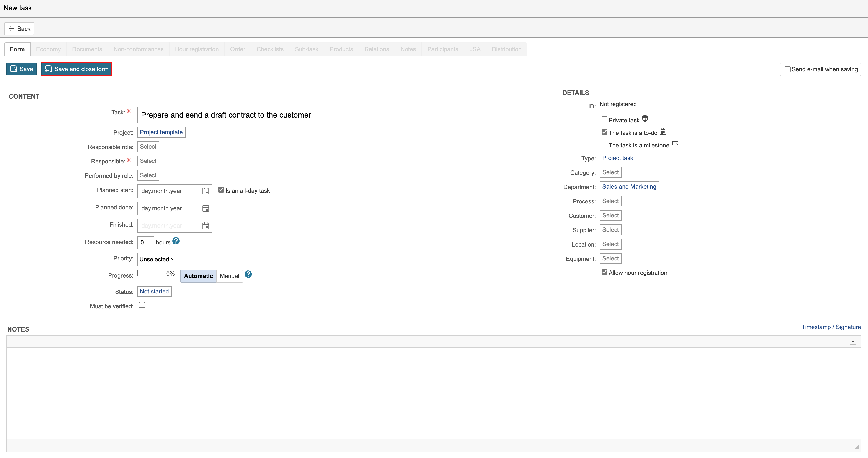Click the flag icon beside milestone
The height and width of the screenshot is (458, 868).
[x=674, y=144]
